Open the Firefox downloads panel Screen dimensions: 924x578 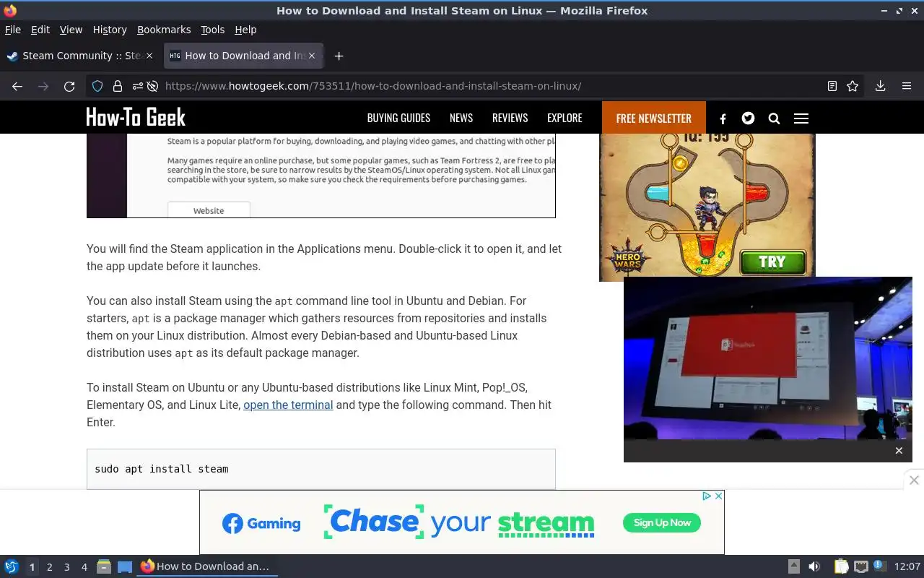(x=880, y=86)
